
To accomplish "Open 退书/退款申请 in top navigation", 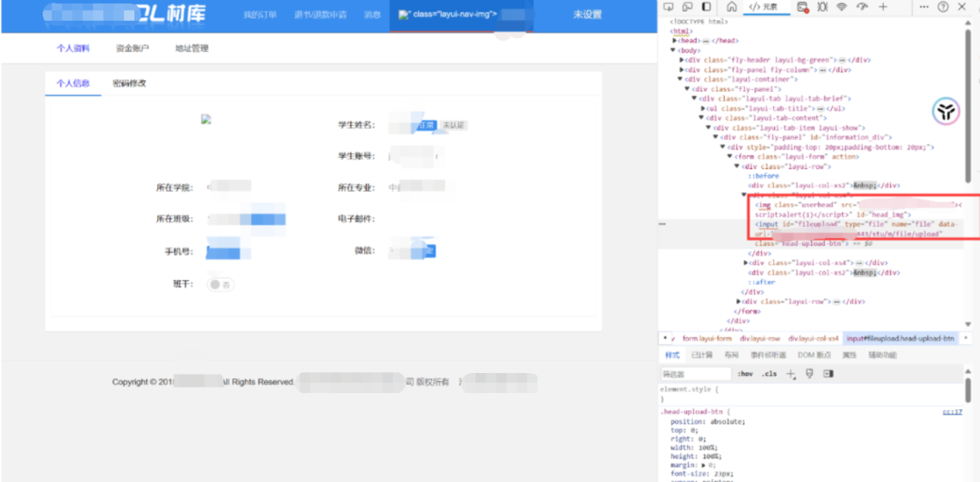I will pos(320,15).
